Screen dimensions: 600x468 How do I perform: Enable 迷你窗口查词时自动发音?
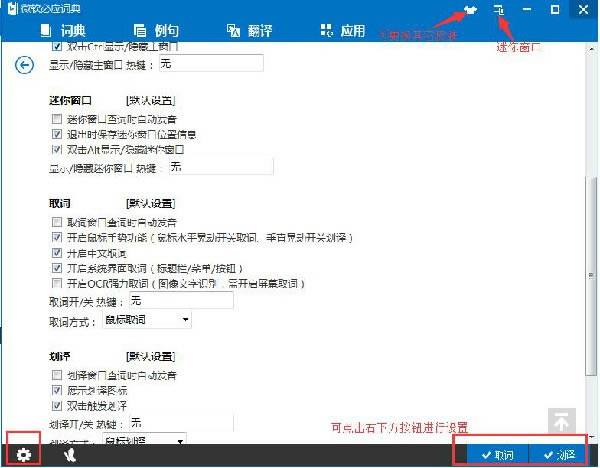coord(57,119)
